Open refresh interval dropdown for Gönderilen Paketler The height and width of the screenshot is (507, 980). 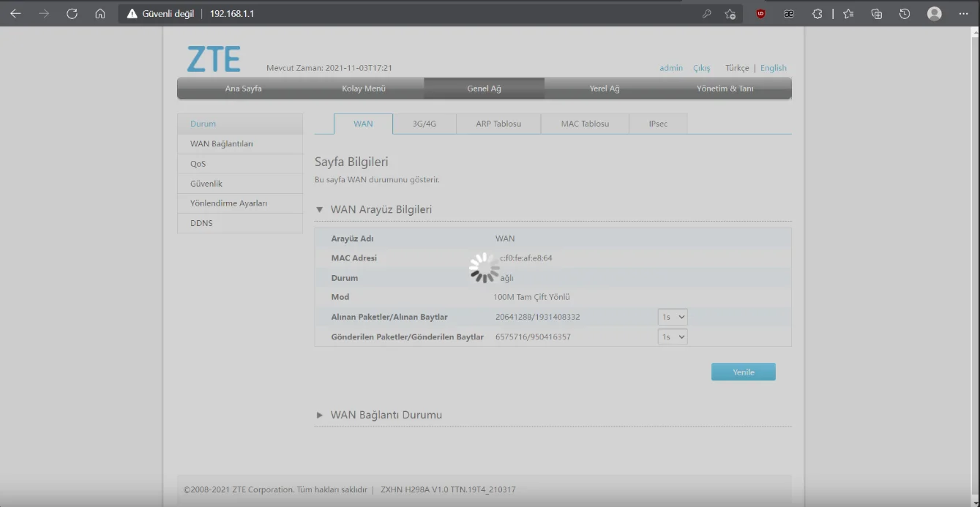673,337
